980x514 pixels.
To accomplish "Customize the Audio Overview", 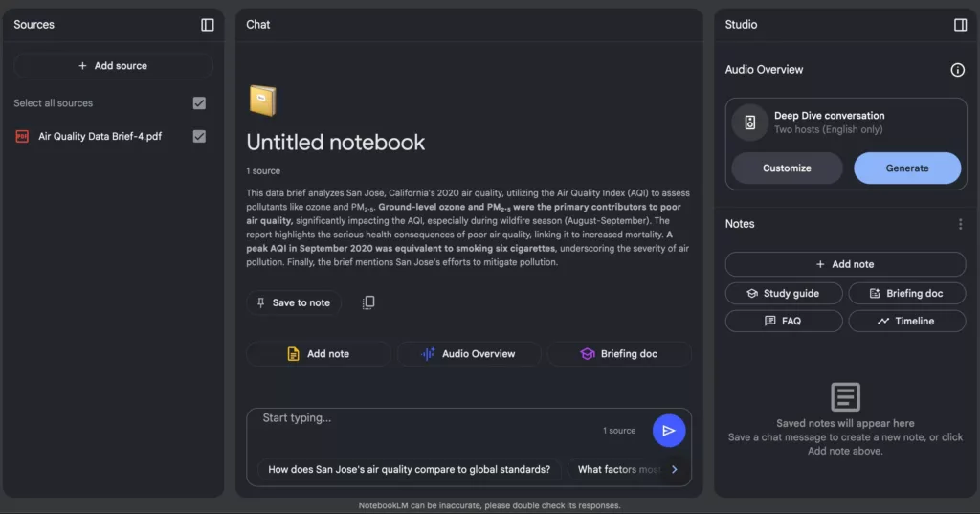I will (787, 168).
